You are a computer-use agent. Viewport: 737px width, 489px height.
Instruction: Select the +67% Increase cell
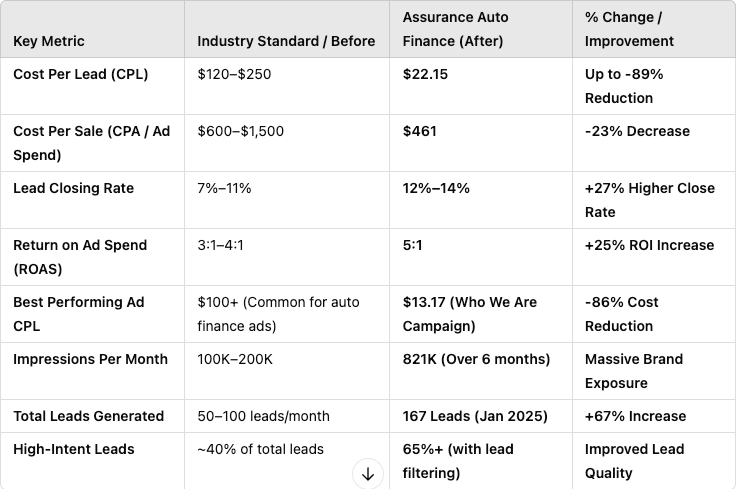pos(635,416)
